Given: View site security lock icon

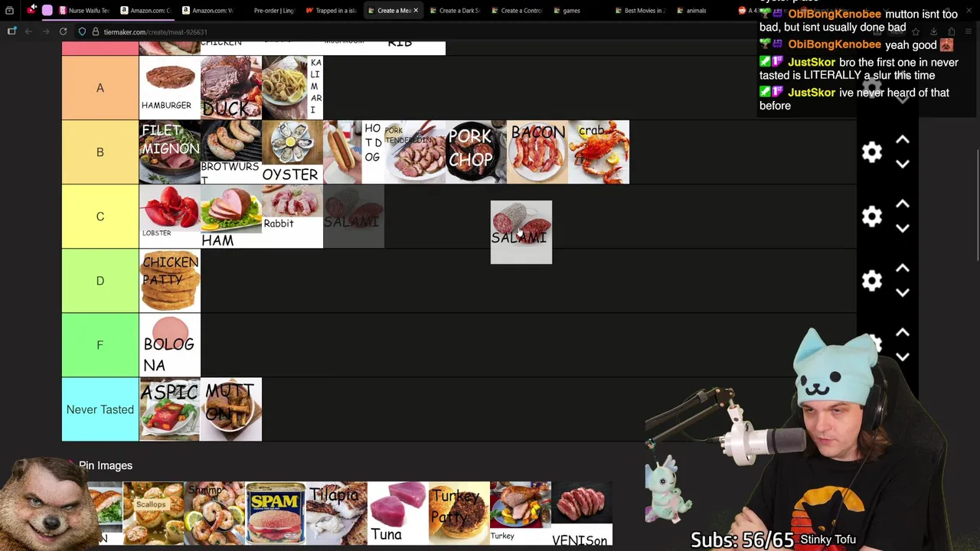Looking at the screenshot, I should [x=95, y=31].
